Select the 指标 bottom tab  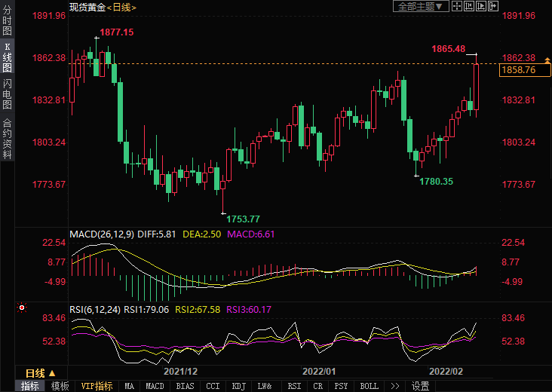click(x=29, y=386)
